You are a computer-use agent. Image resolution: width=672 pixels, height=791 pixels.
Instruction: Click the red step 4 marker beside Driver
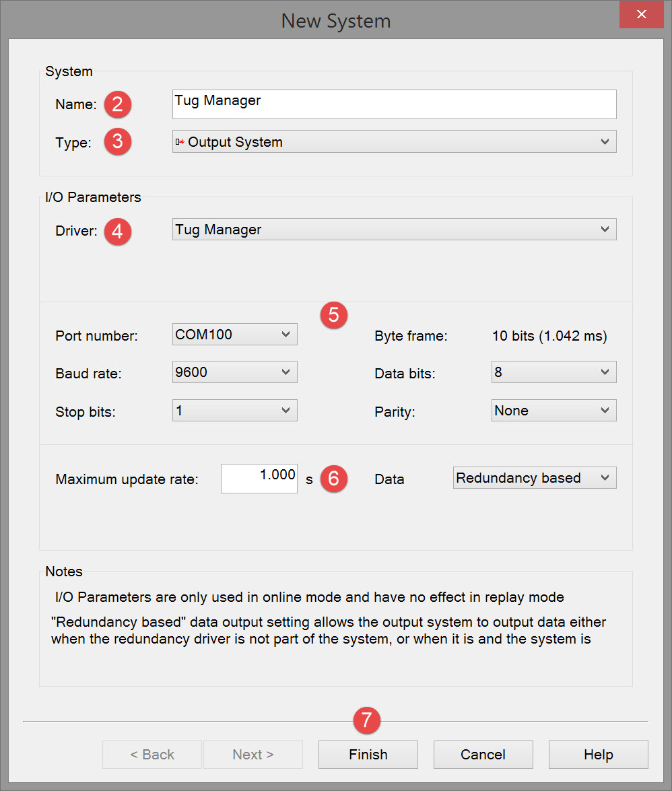coord(117,231)
